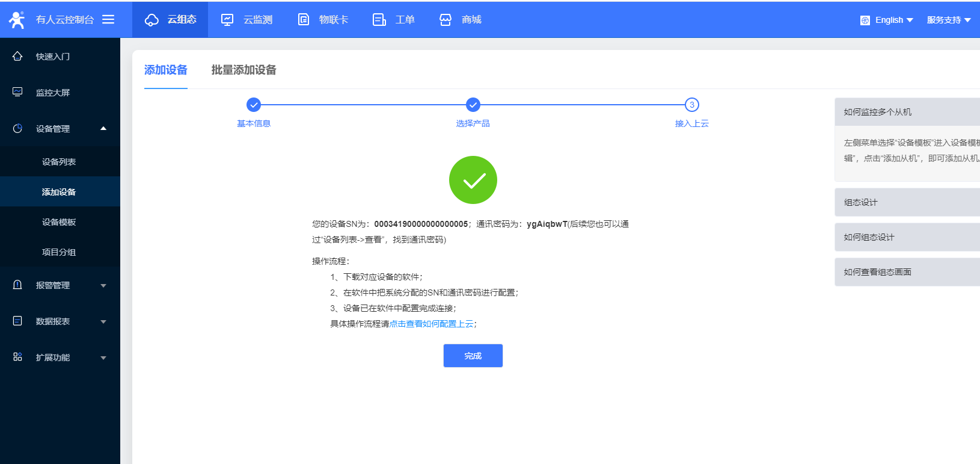
Task: Open 云监测 monitor icon in top bar
Action: click(227, 20)
